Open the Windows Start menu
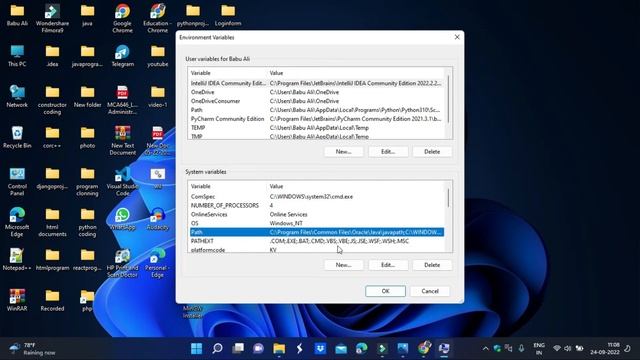Image resolution: width=640 pixels, height=360 pixels. pyautogui.click(x=196, y=348)
